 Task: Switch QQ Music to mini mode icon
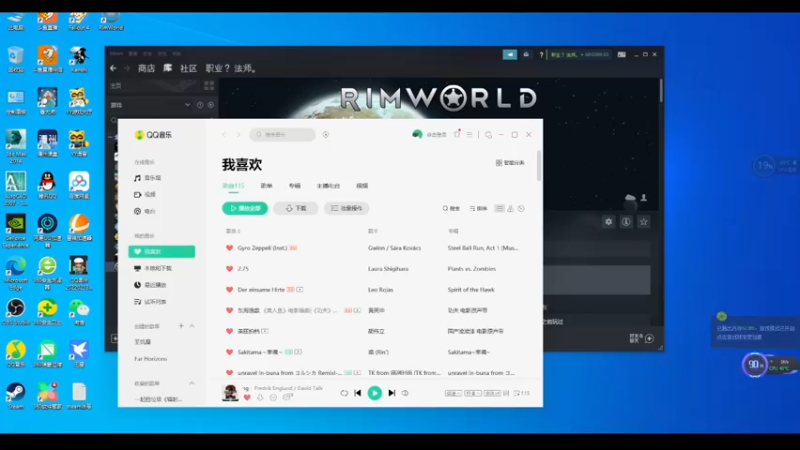coord(488,135)
